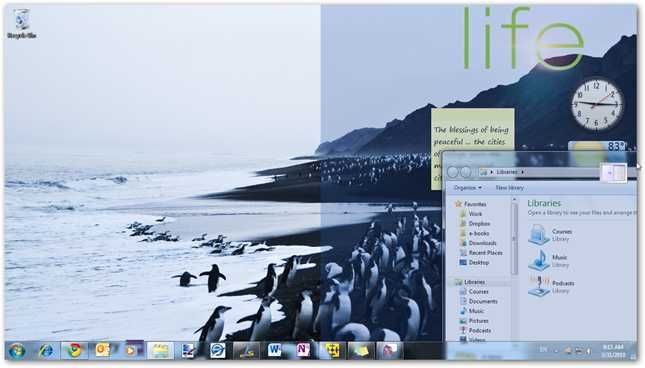Open the blue circular taskbar icon
The width and height of the screenshot is (645, 368).
pos(217,350)
